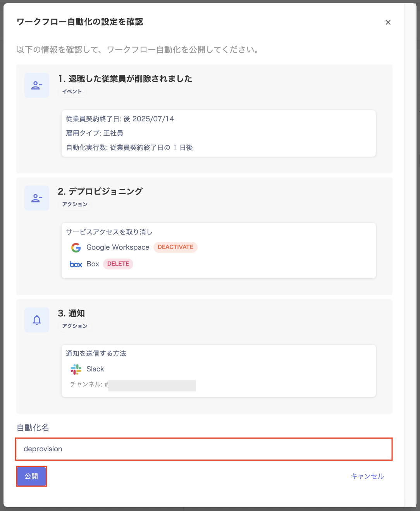Click the アクション tag under 通知
420x511 pixels.
[x=75, y=326]
